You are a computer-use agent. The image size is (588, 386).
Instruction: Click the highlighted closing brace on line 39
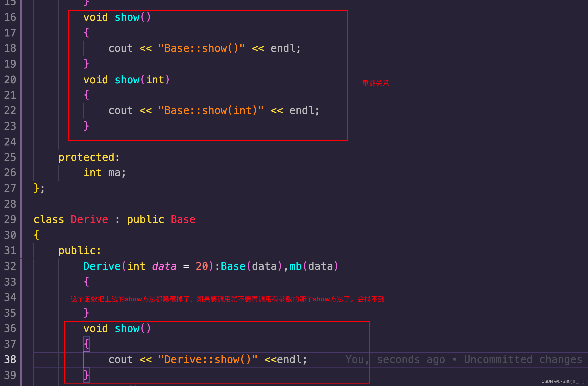pos(86,375)
